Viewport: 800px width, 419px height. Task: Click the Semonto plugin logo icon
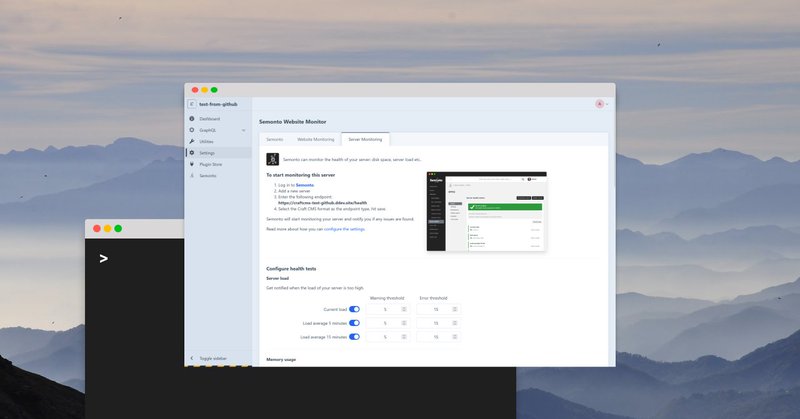pos(272,159)
